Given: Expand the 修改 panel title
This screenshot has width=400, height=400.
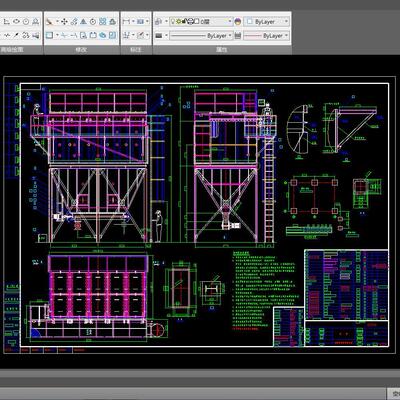Looking at the screenshot, I should pos(81,50).
